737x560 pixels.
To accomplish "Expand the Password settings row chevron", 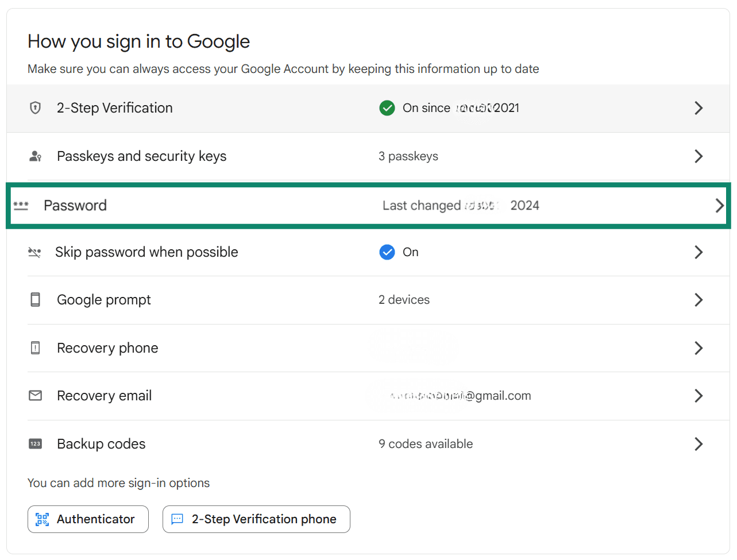I will 720,205.
